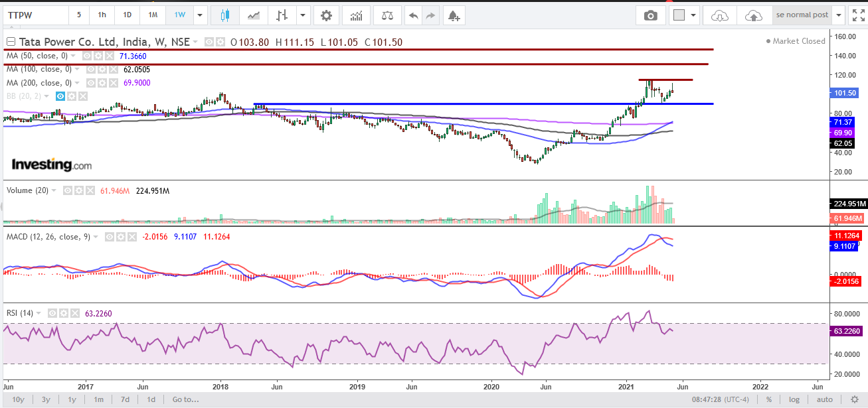The image size is (868, 408).
Task: Open the Go to... date dialog
Action: click(185, 399)
